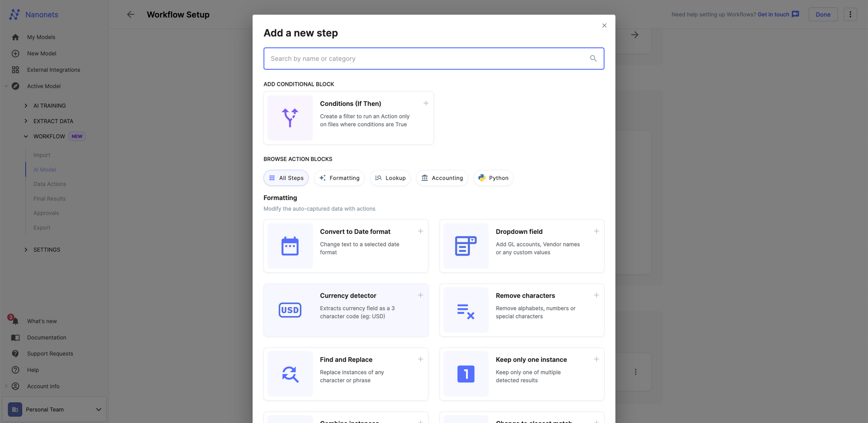
Task: Collapse the WORKFLOW section
Action: [26, 136]
